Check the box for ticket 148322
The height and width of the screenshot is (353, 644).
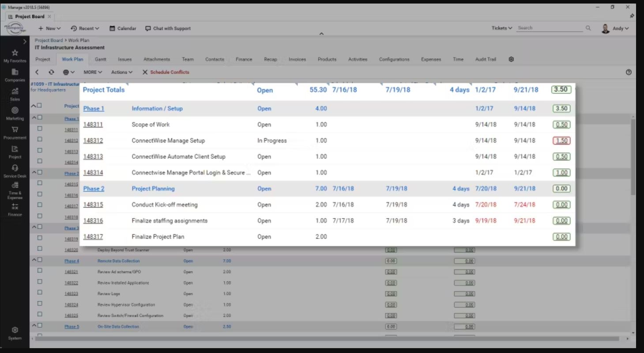click(40, 282)
